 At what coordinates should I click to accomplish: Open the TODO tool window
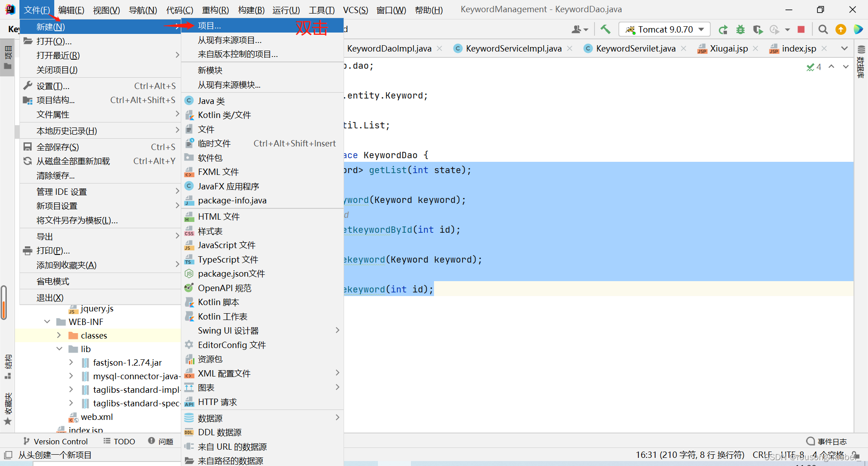119,441
